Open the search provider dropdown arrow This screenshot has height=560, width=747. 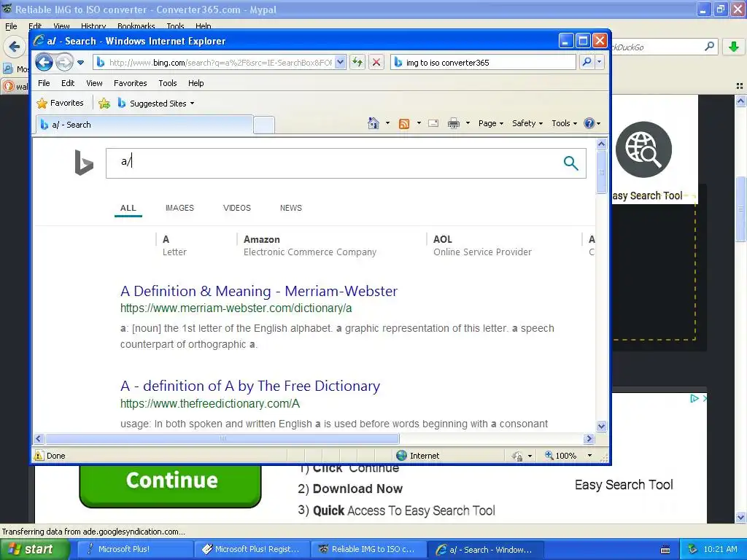coord(600,62)
